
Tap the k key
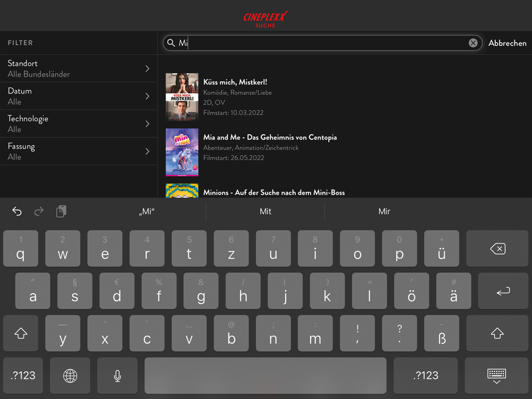pyautogui.click(x=327, y=291)
